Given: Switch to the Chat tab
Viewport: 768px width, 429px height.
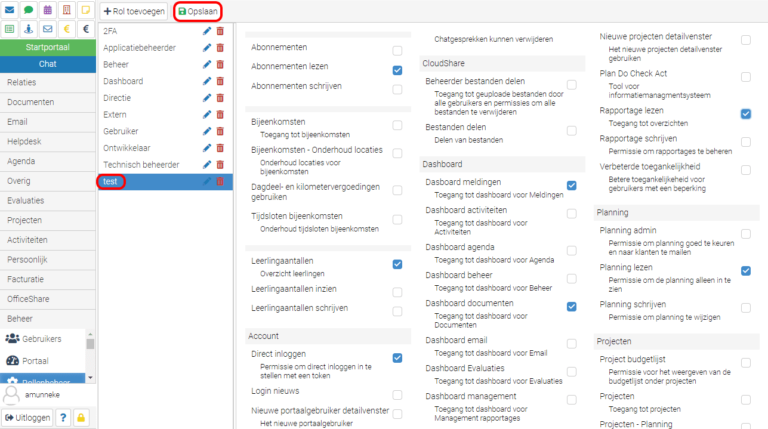Looking at the screenshot, I should 48,64.
